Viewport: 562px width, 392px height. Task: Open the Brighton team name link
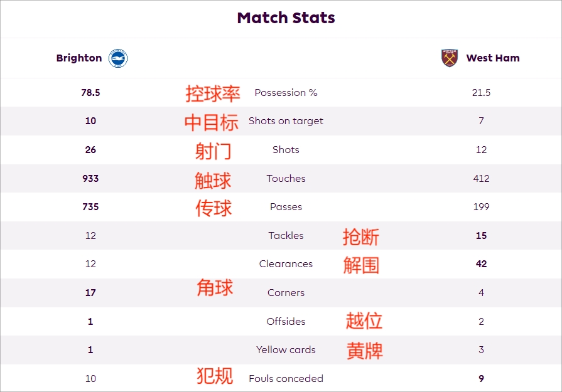[x=79, y=58]
